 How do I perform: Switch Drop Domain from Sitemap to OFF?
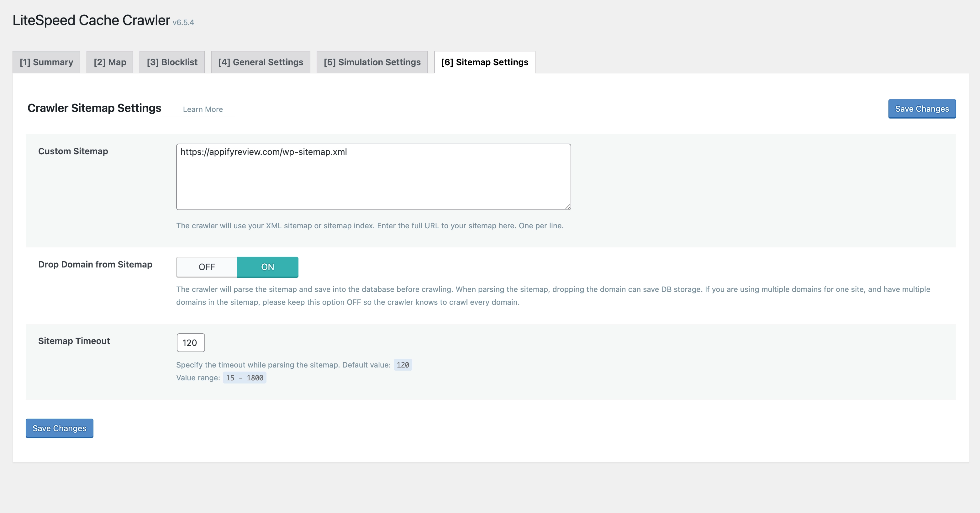coord(207,267)
